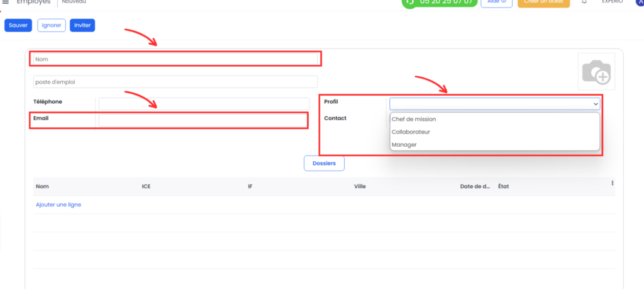Image resolution: width=644 pixels, height=289 pixels.
Task: Save the employee with Sauver
Action: (18, 25)
